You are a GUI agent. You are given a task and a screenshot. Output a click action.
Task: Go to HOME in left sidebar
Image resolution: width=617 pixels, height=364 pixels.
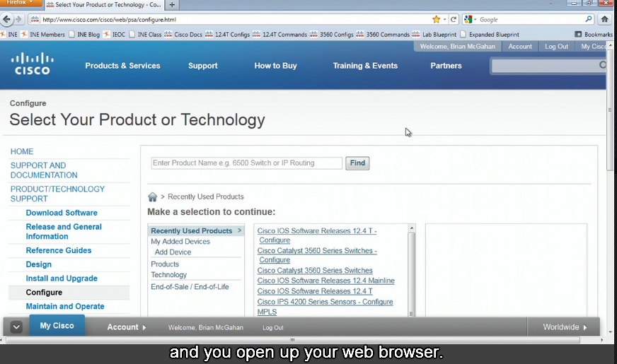tap(22, 151)
